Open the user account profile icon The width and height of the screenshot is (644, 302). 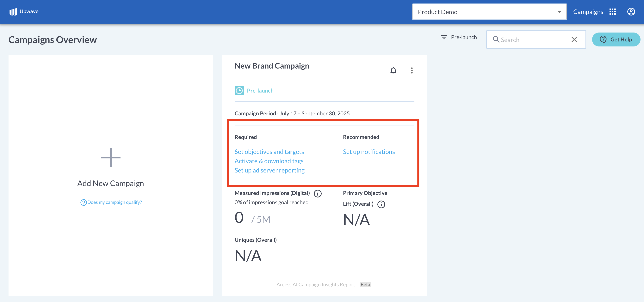click(631, 12)
